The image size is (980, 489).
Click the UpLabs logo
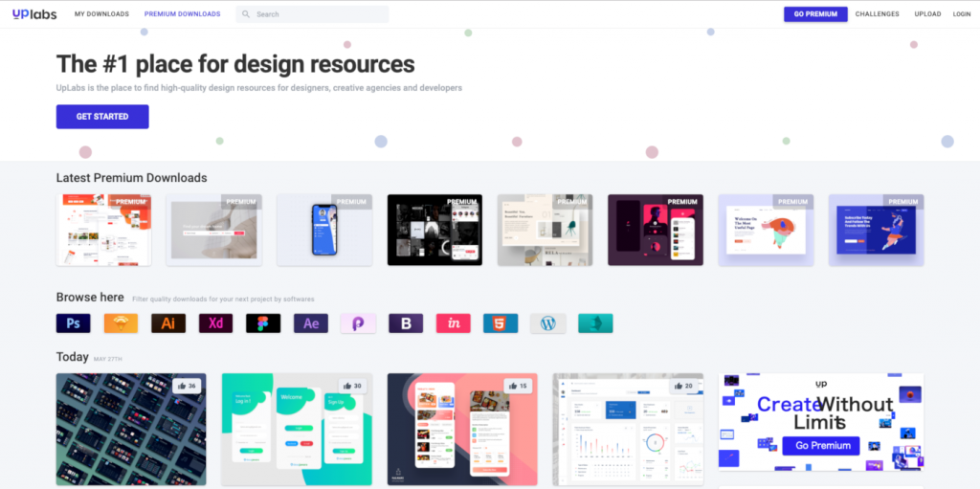pos(34,13)
